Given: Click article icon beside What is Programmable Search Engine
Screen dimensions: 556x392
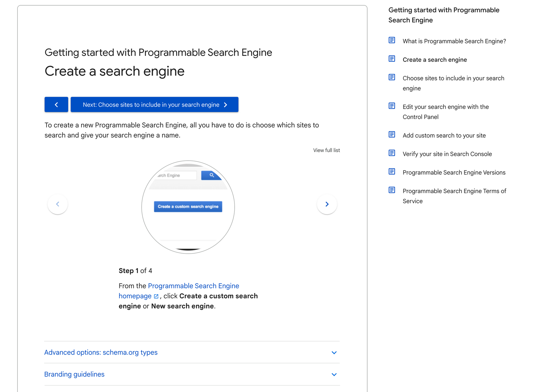Looking at the screenshot, I should click(x=392, y=40).
